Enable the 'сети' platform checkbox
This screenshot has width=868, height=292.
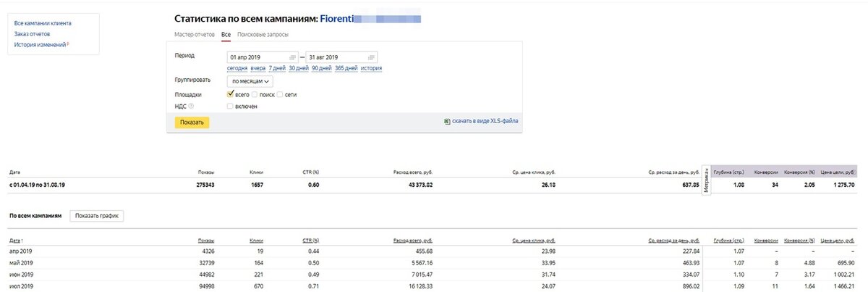(280, 94)
